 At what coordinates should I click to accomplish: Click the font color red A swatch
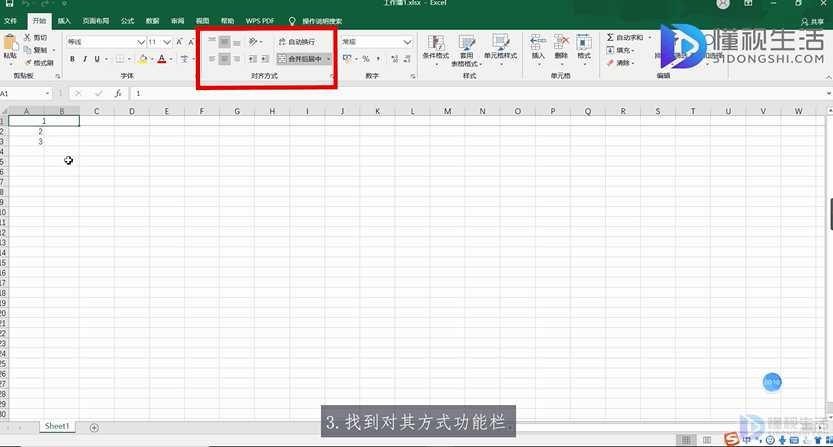[x=161, y=59]
